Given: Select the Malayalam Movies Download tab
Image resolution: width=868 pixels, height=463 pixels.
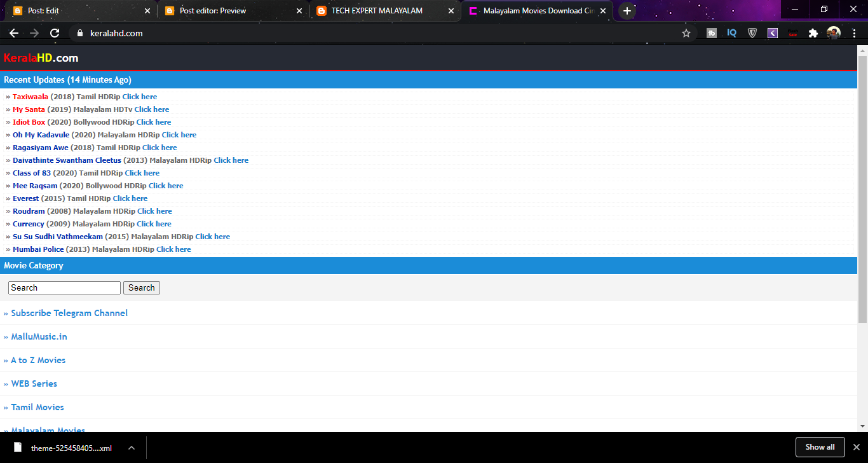Looking at the screenshot, I should pyautogui.click(x=537, y=11).
